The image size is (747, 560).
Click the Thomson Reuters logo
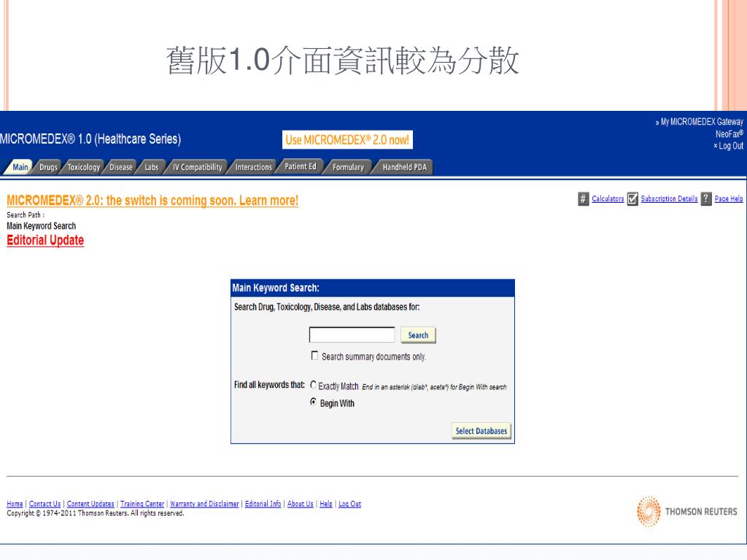point(686,511)
